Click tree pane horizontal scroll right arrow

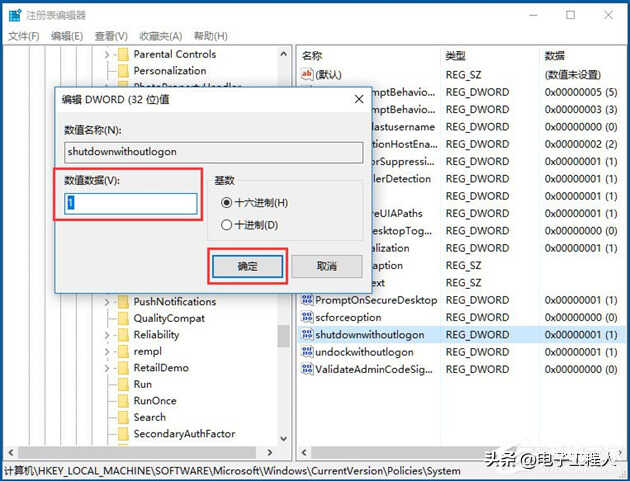tap(270, 452)
